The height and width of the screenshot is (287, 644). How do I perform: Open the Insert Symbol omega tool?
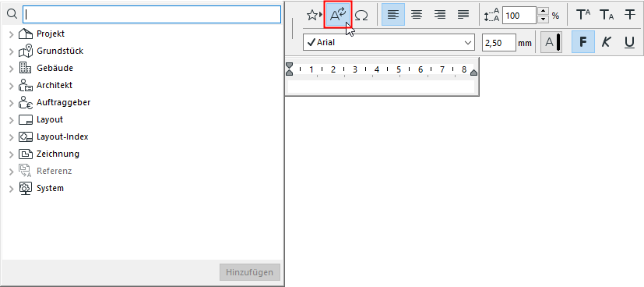coord(361,16)
